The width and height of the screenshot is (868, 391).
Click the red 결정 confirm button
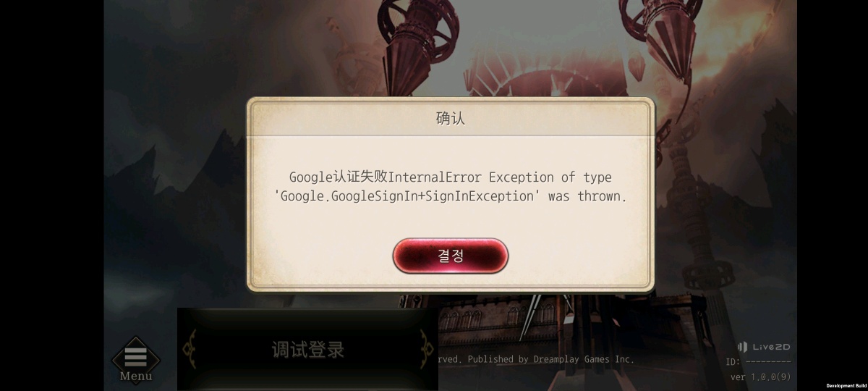click(451, 256)
